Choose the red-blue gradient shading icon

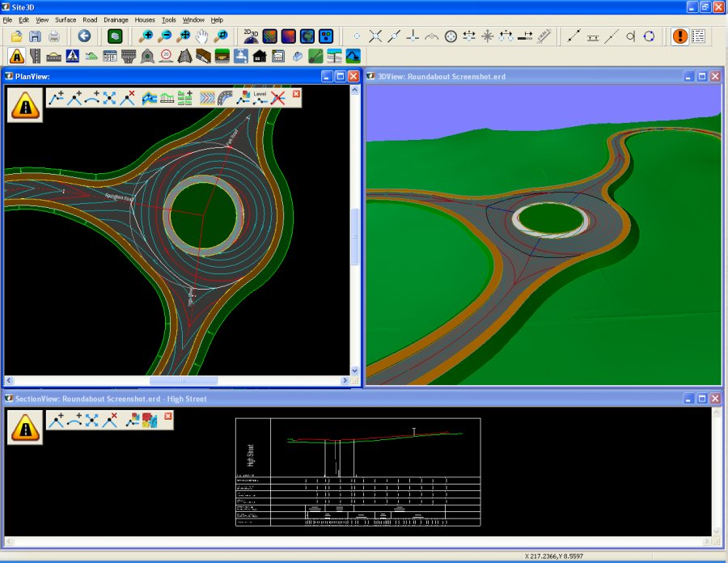click(x=288, y=36)
